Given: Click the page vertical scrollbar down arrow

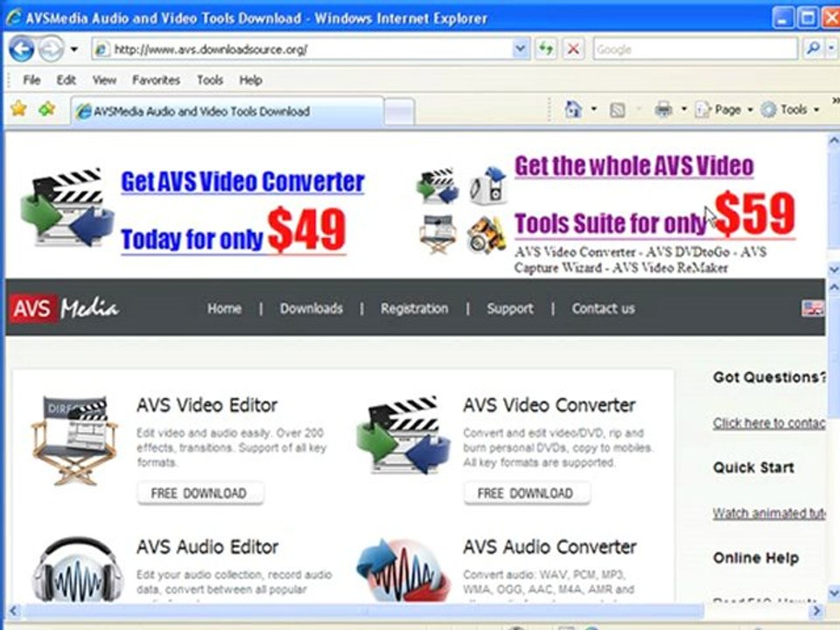Looking at the screenshot, I should [834, 592].
